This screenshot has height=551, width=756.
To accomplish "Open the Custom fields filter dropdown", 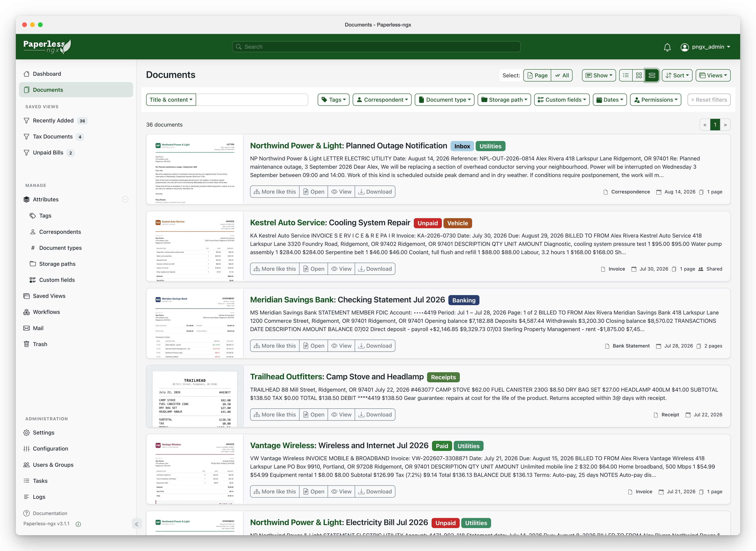I will [562, 100].
